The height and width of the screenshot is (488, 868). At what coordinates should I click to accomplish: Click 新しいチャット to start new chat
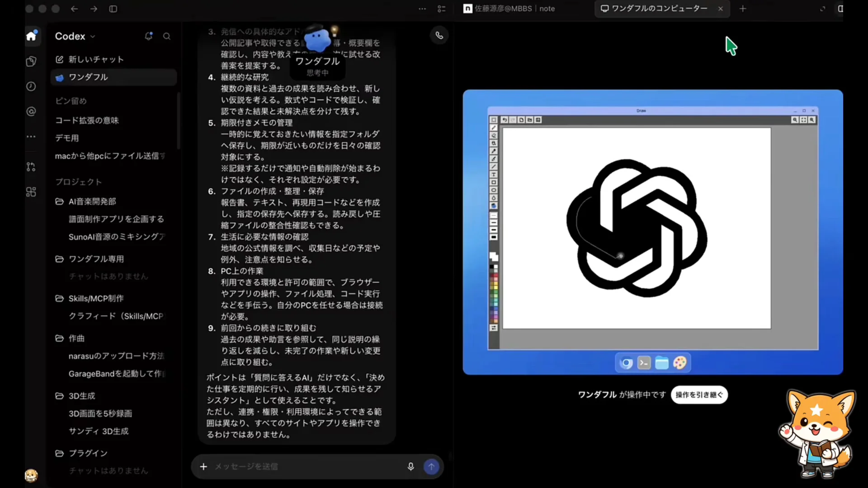pyautogui.click(x=90, y=59)
